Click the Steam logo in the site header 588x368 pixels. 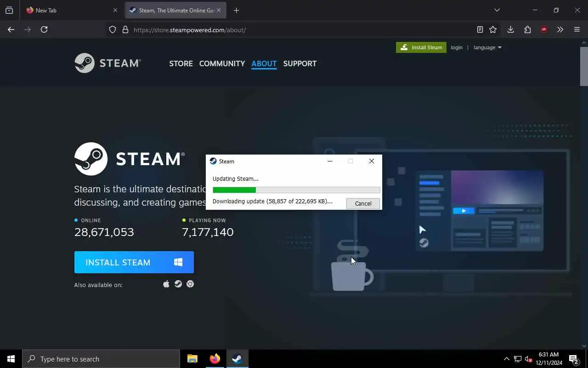[107, 63]
